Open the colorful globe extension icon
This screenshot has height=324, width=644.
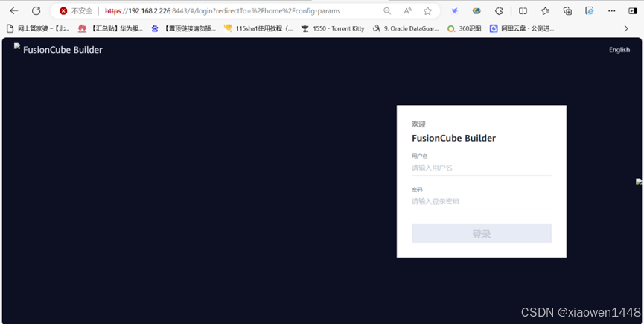coord(476,11)
